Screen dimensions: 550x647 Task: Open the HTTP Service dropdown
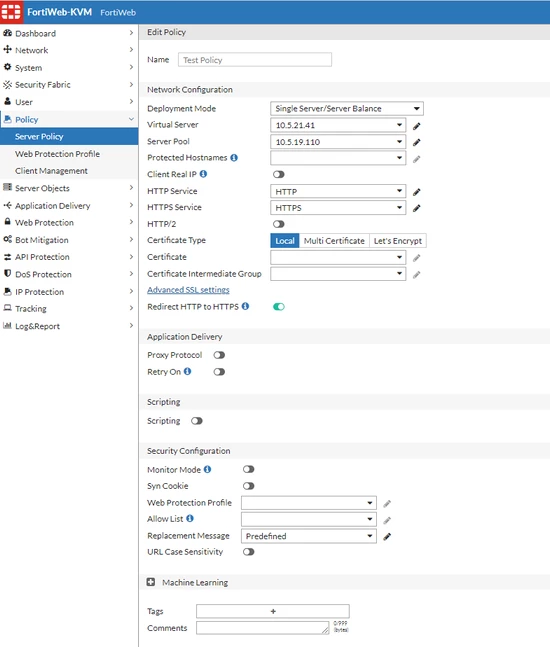pos(338,191)
